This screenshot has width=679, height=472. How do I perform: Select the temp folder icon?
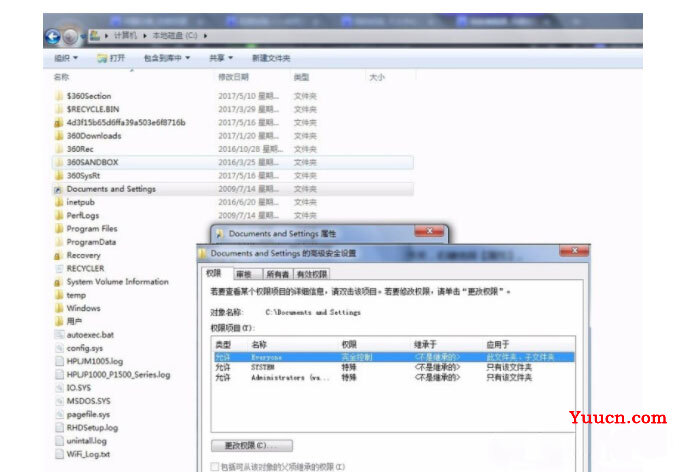[x=59, y=295]
